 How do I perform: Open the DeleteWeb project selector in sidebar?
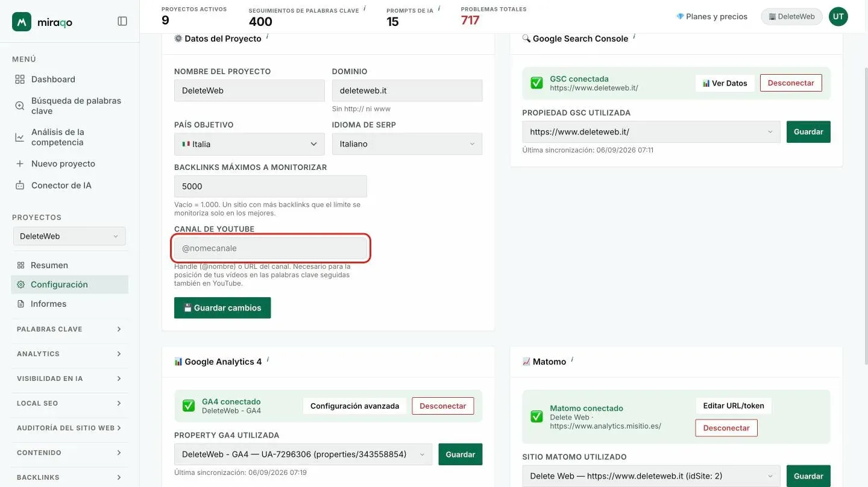pyautogui.click(x=69, y=236)
